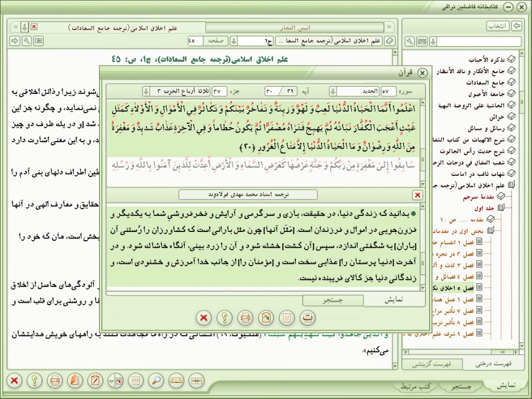Open the dropdown arrow beside the right panel search box
The height and width of the screenshot is (399, 532).
point(433,41)
